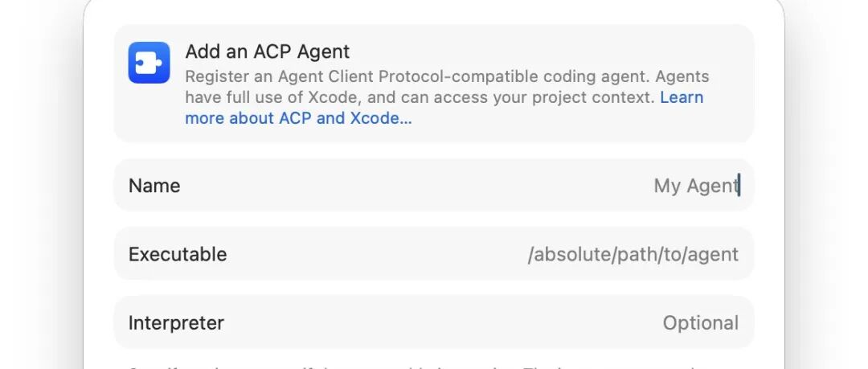
Task: Focus the Name text field
Action: [434, 185]
